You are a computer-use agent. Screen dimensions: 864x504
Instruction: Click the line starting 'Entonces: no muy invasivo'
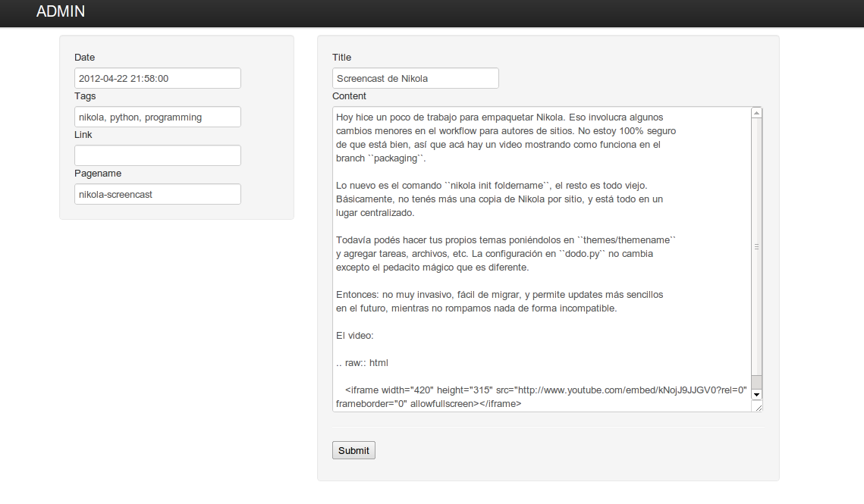[500, 295]
